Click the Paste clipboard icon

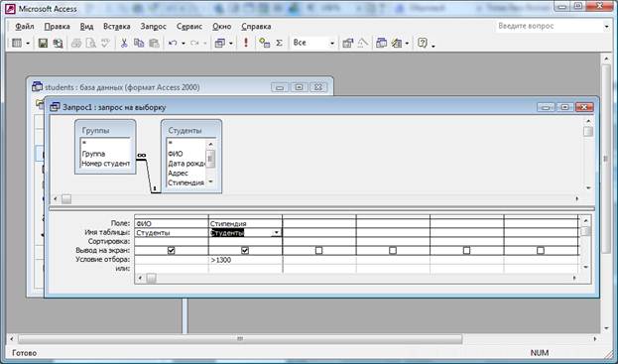tap(154, 43)
